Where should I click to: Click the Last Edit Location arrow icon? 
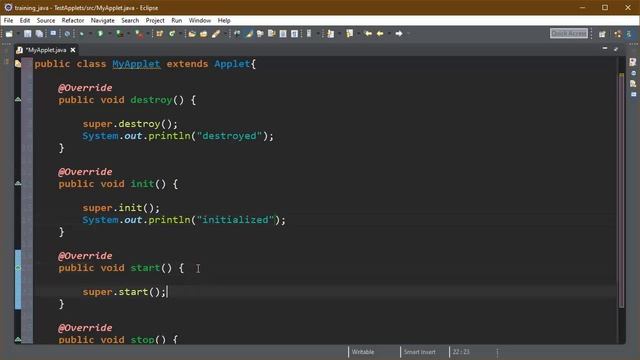pos(368,33)
